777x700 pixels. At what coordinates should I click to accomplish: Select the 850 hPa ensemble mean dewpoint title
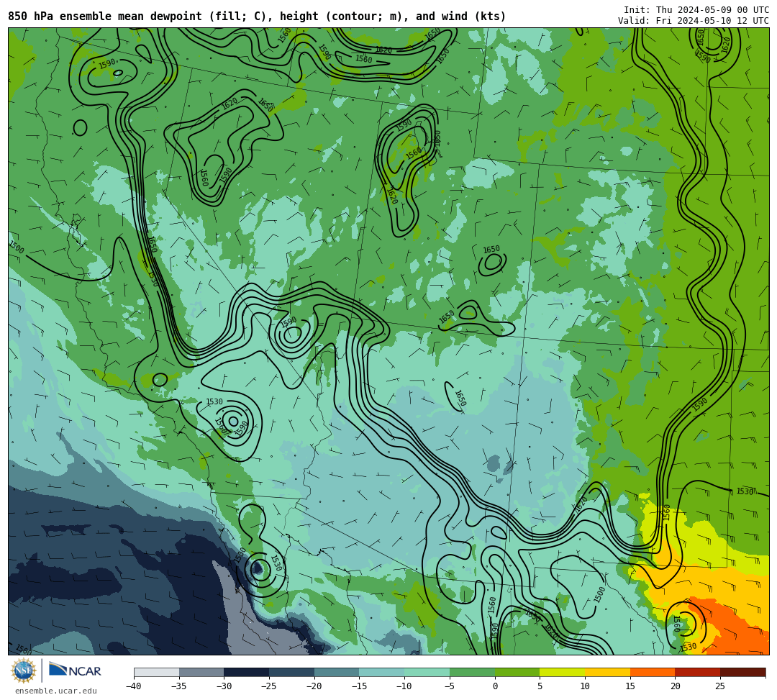click(257, 17)
